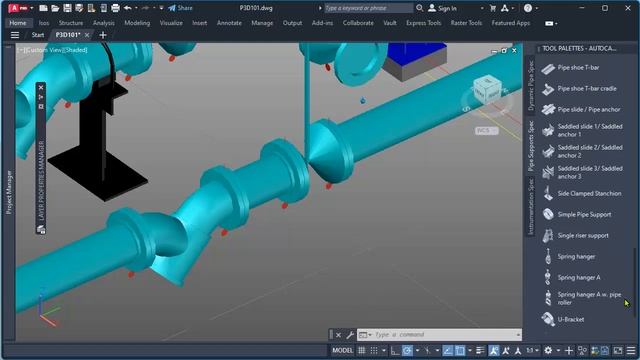Viewport: 640px width, 360px height.
Task: Select Saddled slide 1 / Saddled anchor 1
Action: [x=583, y=130]
